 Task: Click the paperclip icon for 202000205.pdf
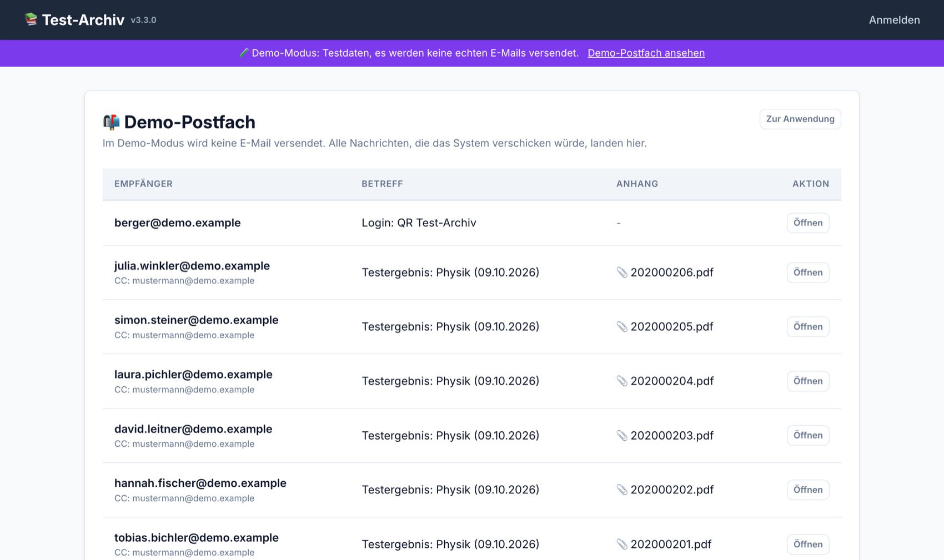(x=622, y=327)
